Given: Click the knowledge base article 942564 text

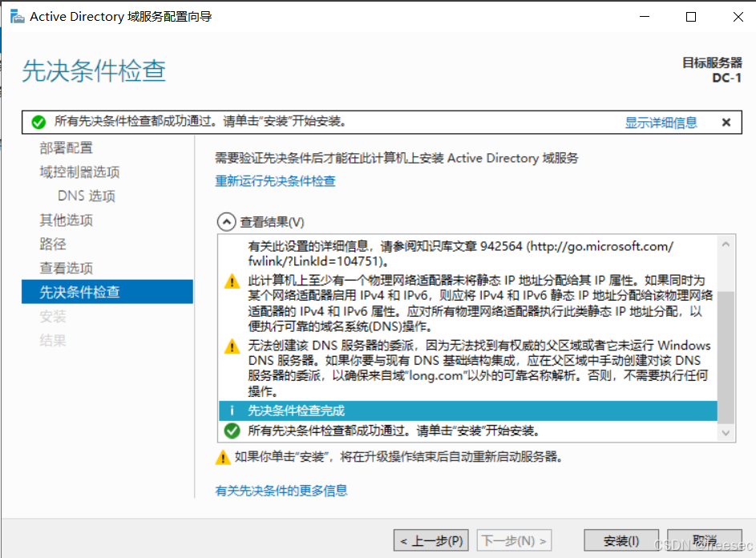Looking at the screenshot, I should 460,253.
